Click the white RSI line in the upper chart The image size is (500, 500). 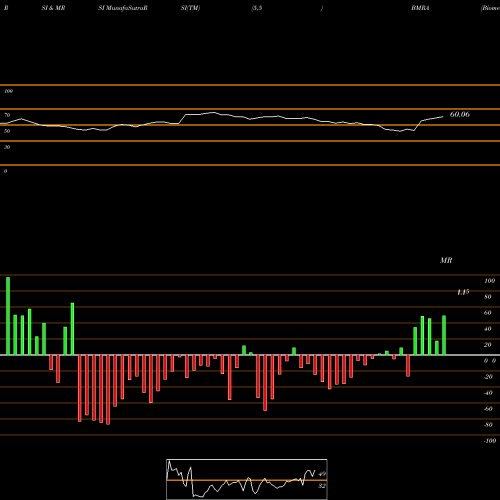[222, 122]
